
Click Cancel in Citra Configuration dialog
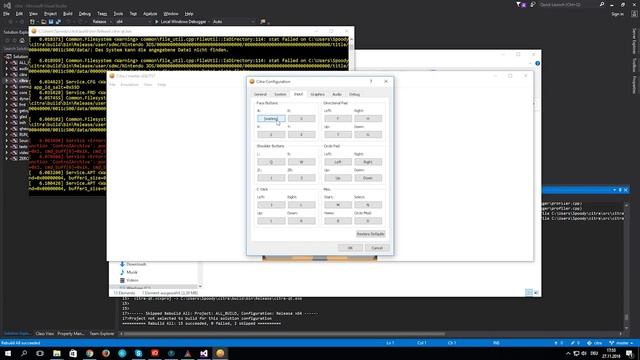tap(377, 248)
